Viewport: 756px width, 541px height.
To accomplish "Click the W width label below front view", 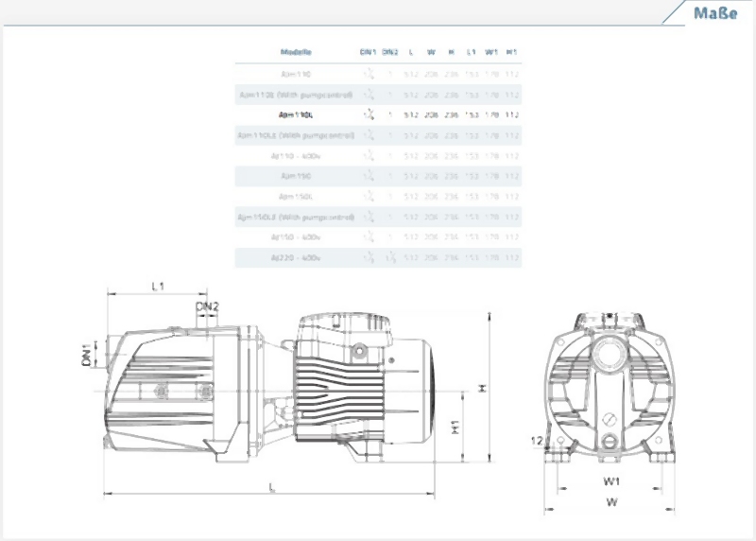I will click(611, 502).
